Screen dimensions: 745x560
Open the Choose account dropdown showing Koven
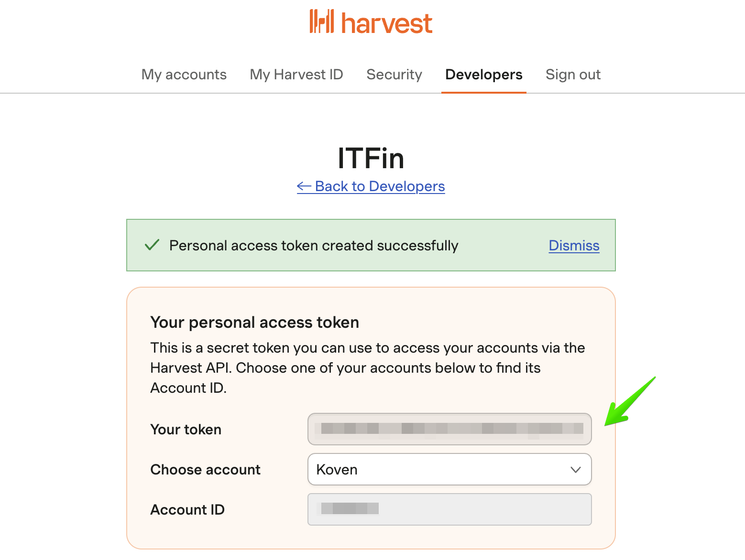click(x=449, y=469)
